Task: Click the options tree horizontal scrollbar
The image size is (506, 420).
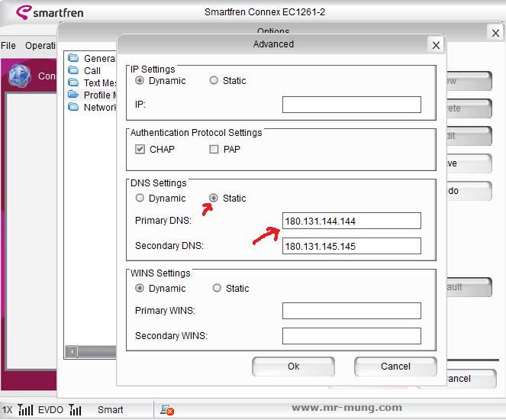Action: [91, 351]
